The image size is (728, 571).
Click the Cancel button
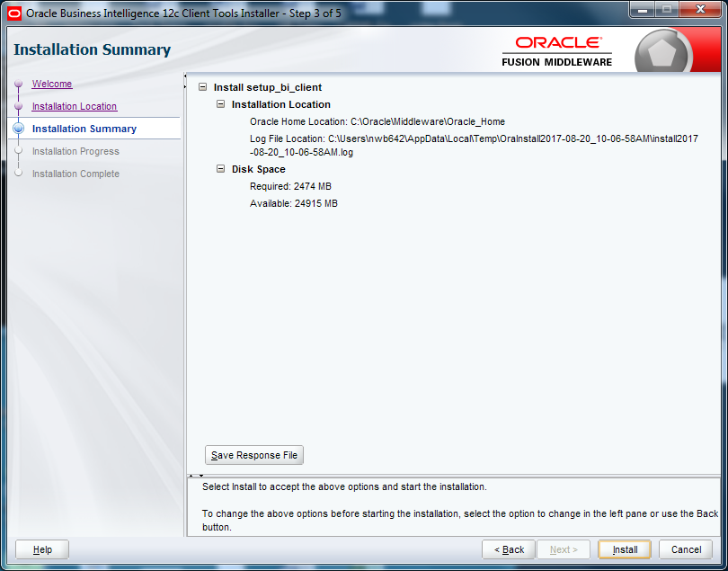685,549
